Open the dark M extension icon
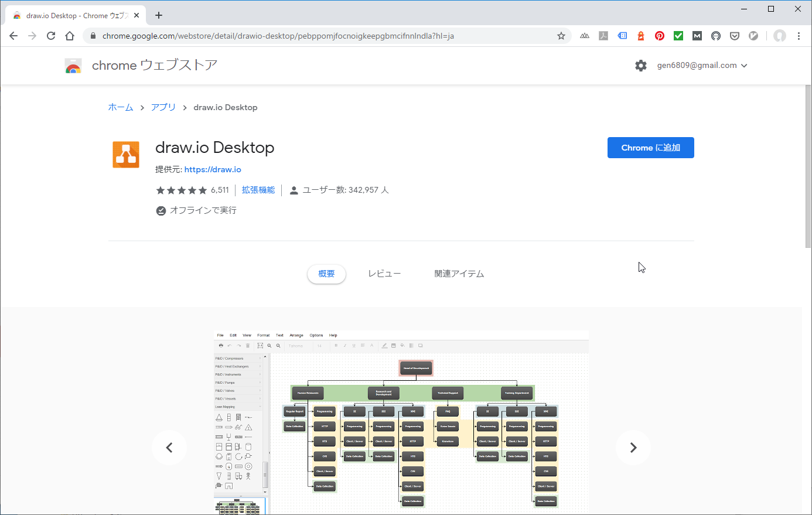The width and height of the screenshot is (812, 515). point(697,36)
